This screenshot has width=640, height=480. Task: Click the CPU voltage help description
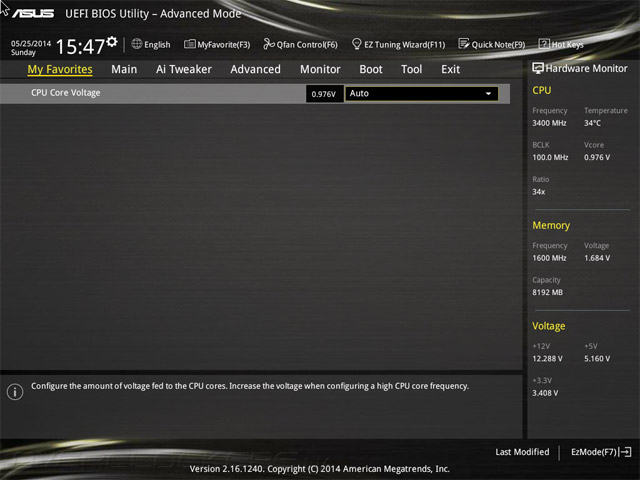click(x=250, y=386)
